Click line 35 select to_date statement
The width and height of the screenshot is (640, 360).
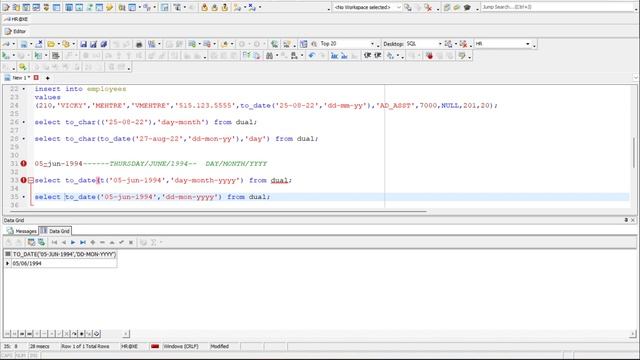click(152, 197)
